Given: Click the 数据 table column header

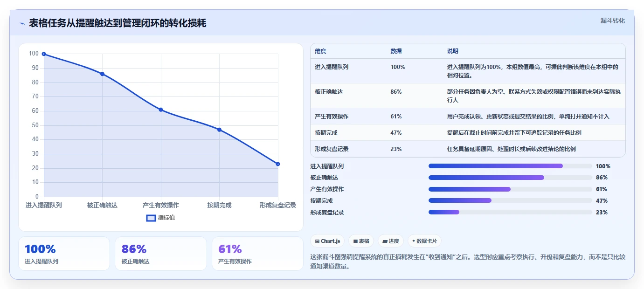Looking at the screenshot, I should coord(396,51).
